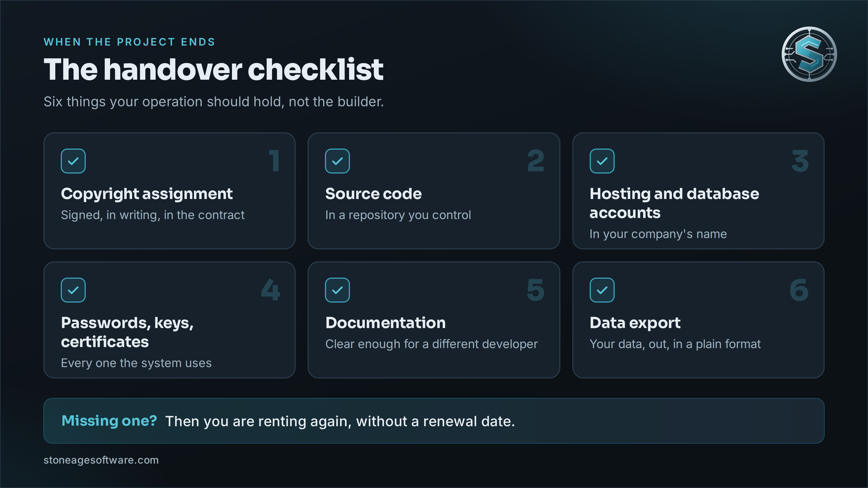
Task: Click the number 2 on Source code card
Action: [x=536, y=161]
